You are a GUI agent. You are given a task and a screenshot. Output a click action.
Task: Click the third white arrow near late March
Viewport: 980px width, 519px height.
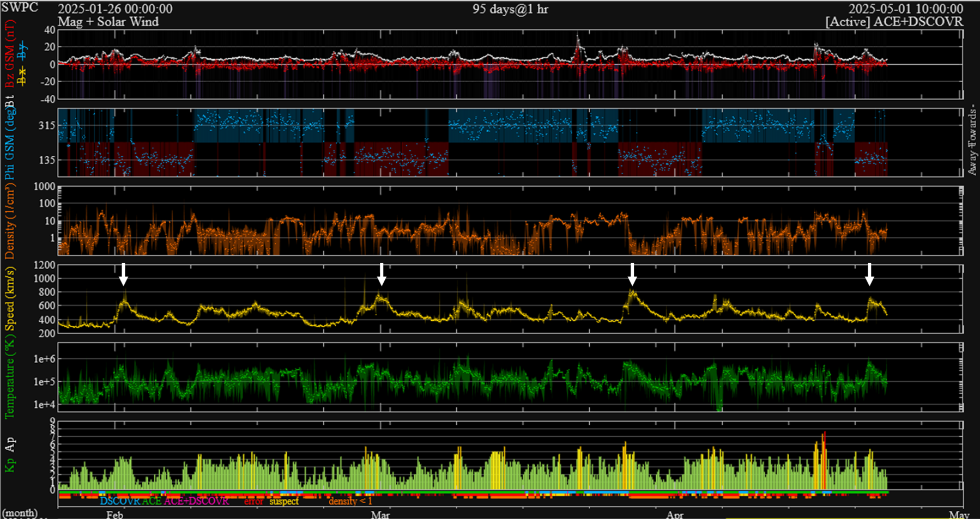click(x=632, y=274)
